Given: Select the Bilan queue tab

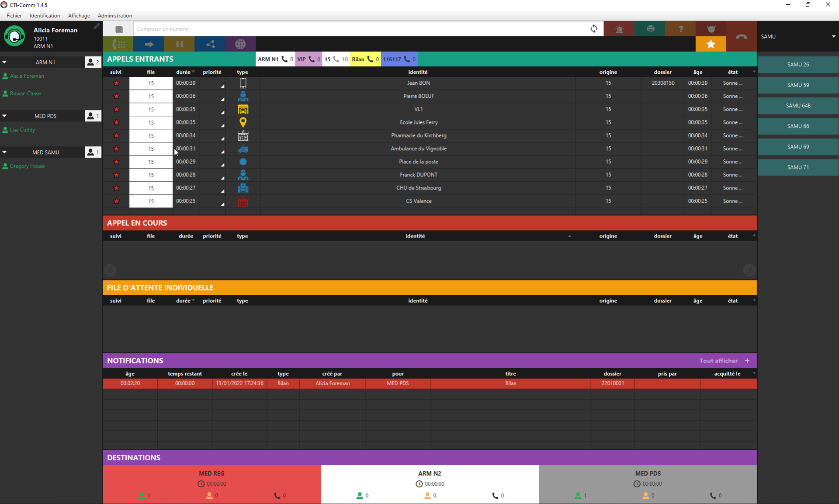Looking at the screenshot, I should click(x=365, y=59).
